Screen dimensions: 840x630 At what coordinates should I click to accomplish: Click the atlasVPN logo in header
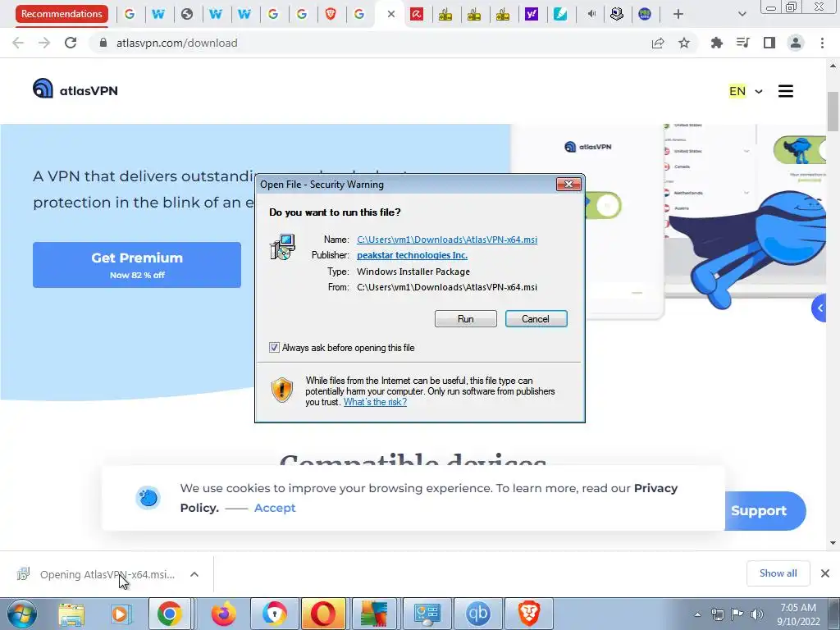pos(75,89)
